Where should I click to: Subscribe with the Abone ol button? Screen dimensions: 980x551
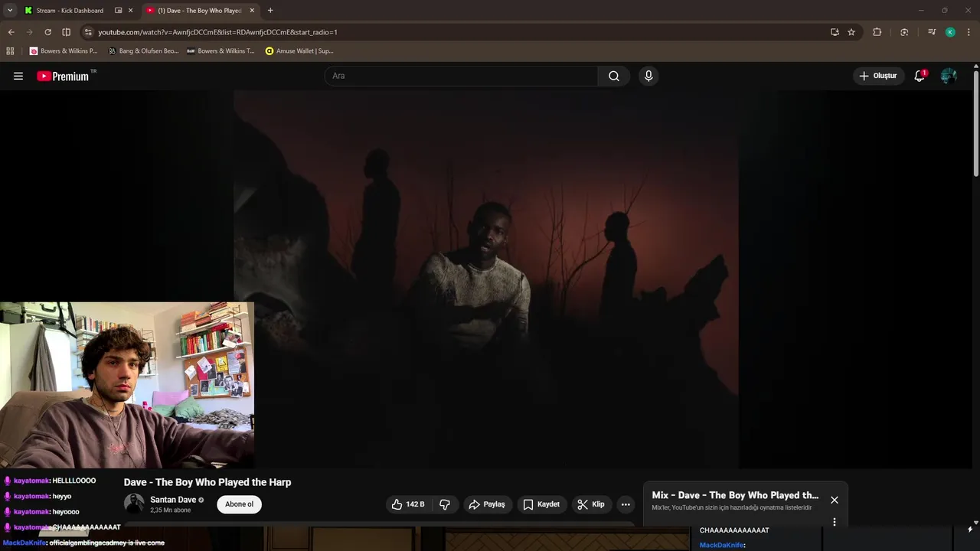pos(239,504)
